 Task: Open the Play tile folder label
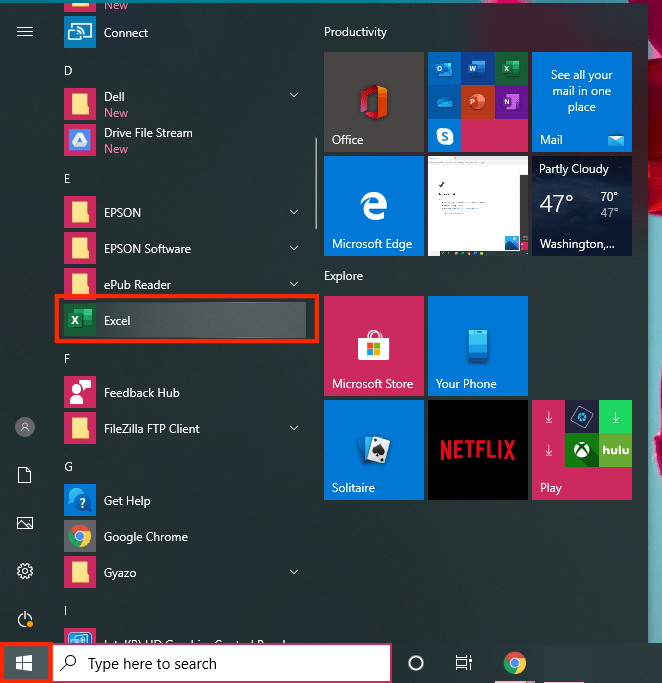[x=551, y=488]
